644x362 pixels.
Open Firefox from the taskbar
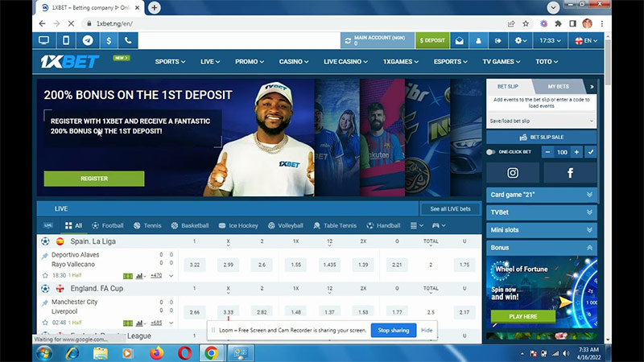point(156,353)
